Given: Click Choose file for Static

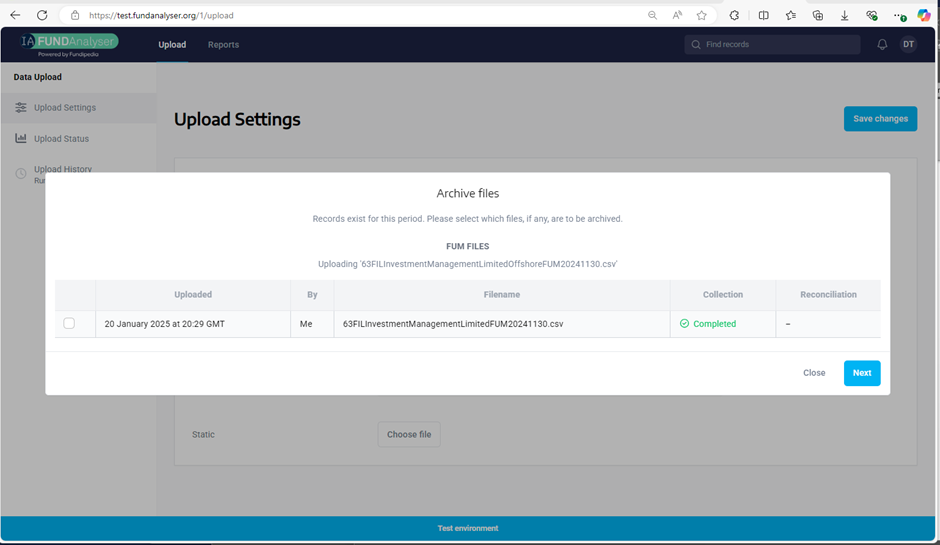Looking at the screenshot, I should (x=409, y=435).
